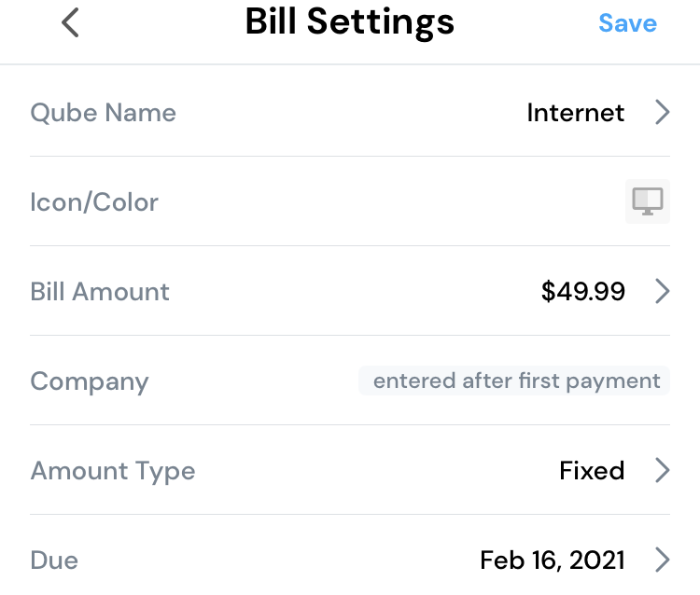This screenshot has height=595, width=700.
Task: Click the Company label
Action: click(x=89, y=381)
